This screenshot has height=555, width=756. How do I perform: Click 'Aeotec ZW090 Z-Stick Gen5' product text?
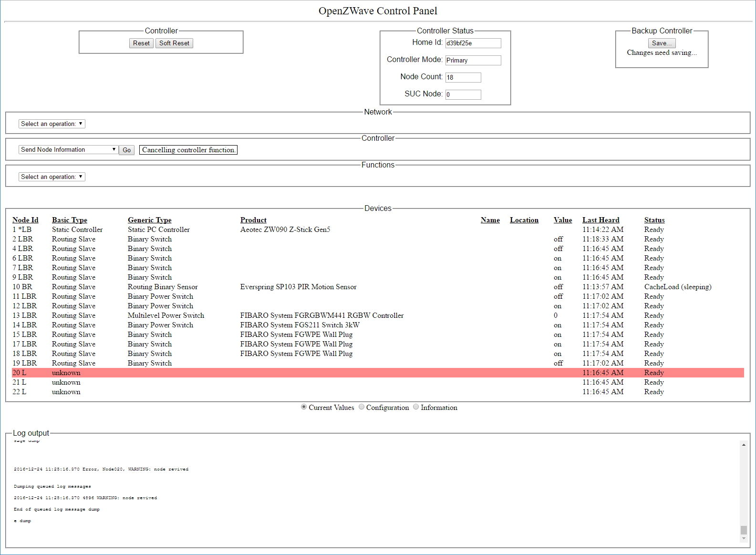(285, 230)
